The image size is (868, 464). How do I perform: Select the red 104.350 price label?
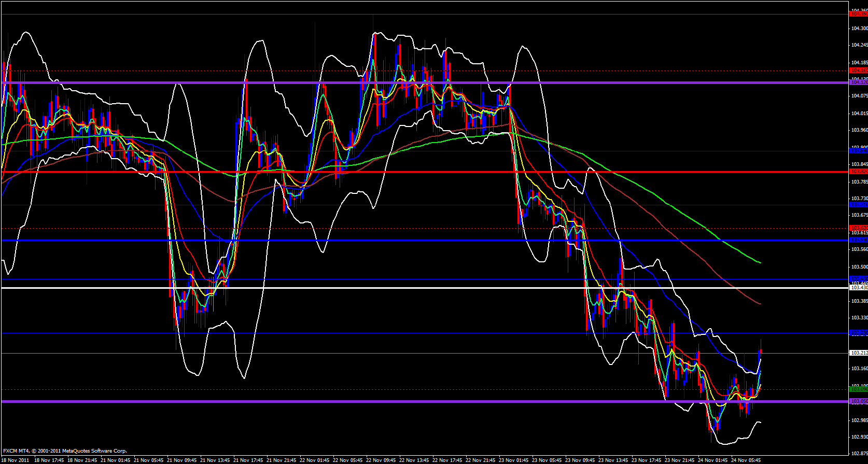pyautogui.click(x=858, y=14)
